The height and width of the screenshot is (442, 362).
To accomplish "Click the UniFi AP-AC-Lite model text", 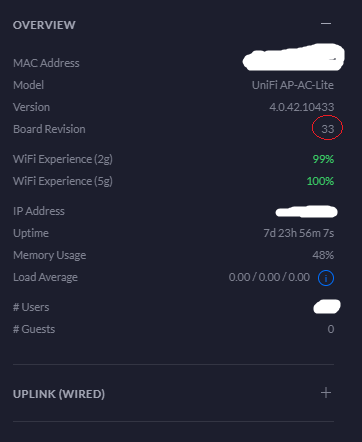I will tap(293, 85).
